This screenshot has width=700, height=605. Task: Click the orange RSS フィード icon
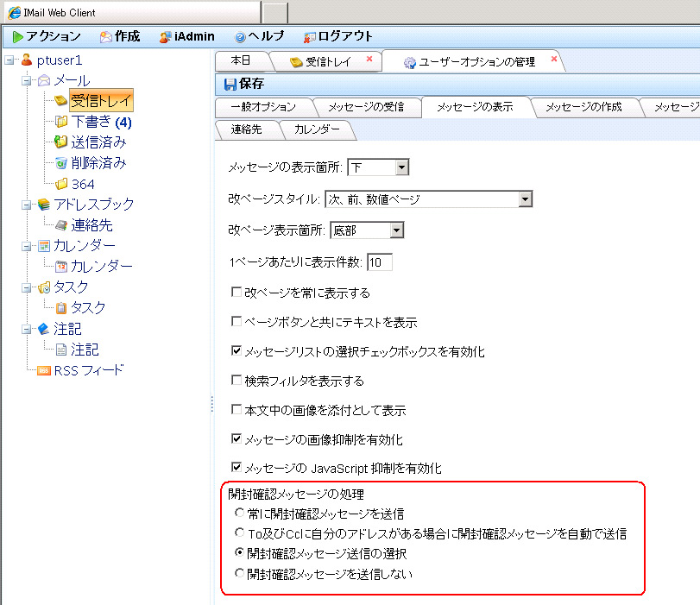tap(44, 370)
